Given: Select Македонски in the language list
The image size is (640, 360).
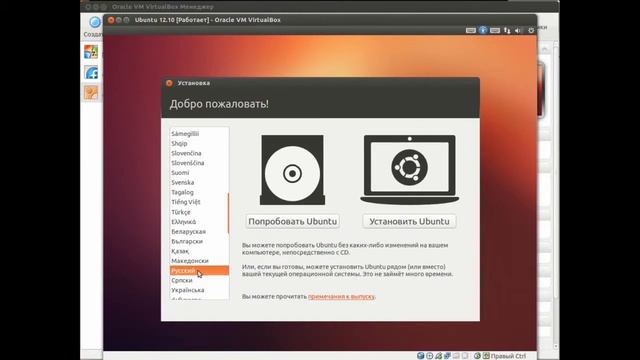Looking at the screenshot, I should coord(199,261).
